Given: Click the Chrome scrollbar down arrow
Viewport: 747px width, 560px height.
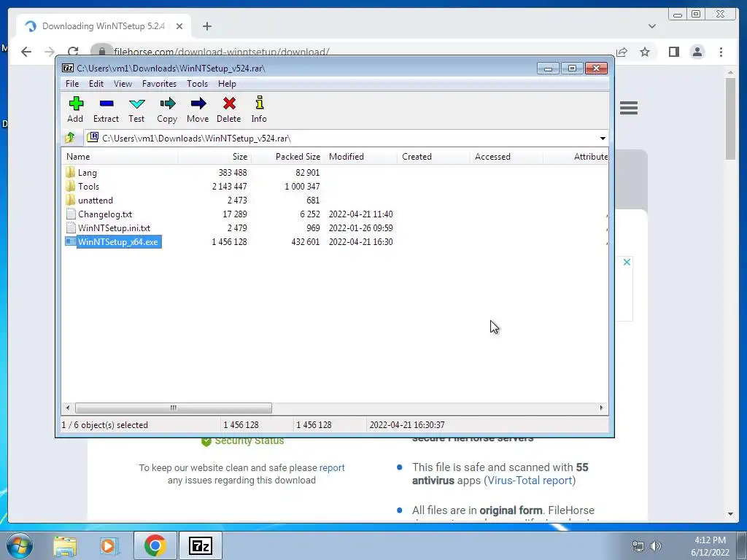Looking at the screenshot, I should click(x=730, y=514).
